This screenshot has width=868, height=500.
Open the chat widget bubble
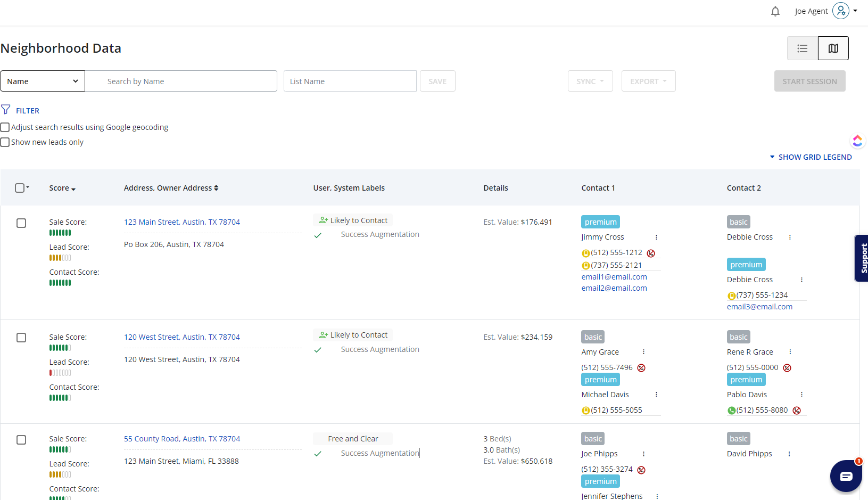[x=846, y=476]
